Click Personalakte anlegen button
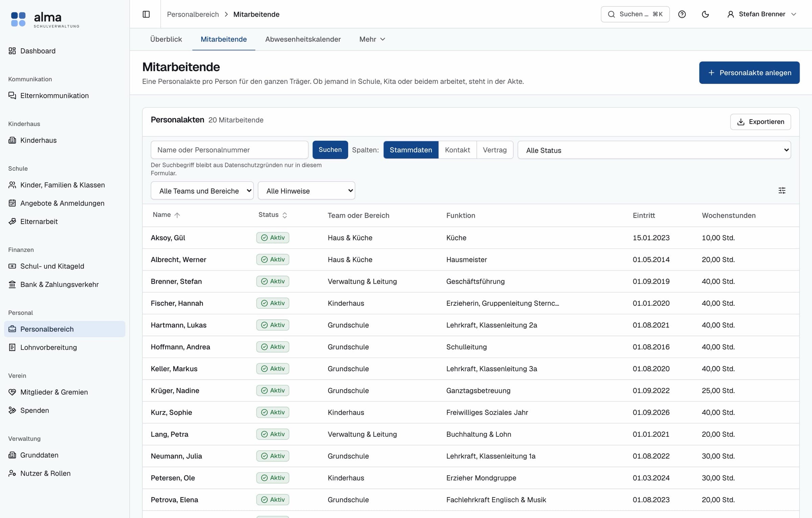 pyautogui.click(x=749, y=73)
